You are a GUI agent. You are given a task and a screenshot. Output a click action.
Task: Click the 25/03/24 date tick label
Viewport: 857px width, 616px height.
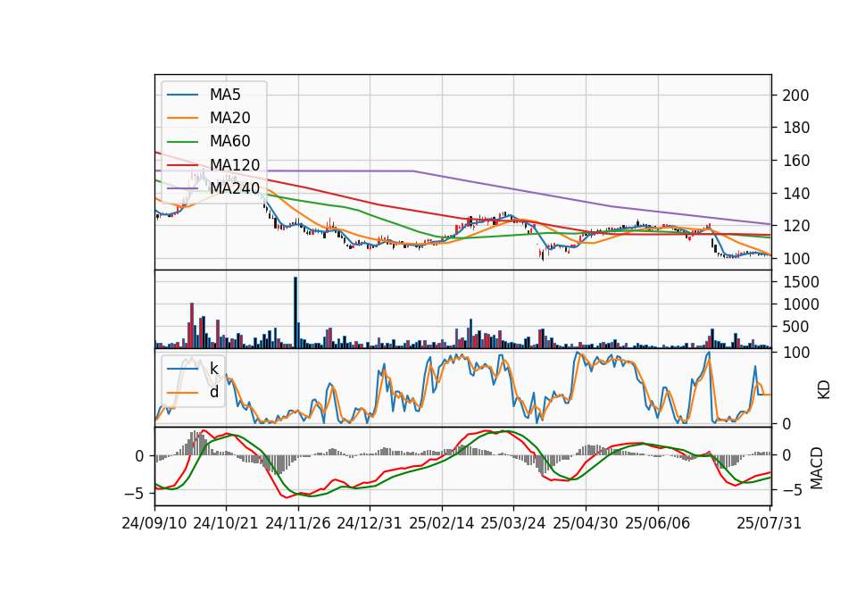tap(513, 523)
